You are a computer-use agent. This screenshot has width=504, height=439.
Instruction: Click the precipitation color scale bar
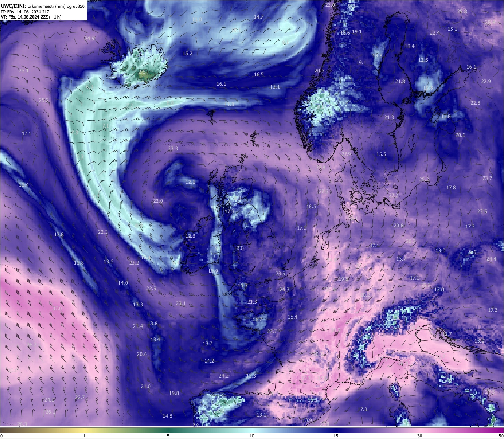(x=252, y=430)
